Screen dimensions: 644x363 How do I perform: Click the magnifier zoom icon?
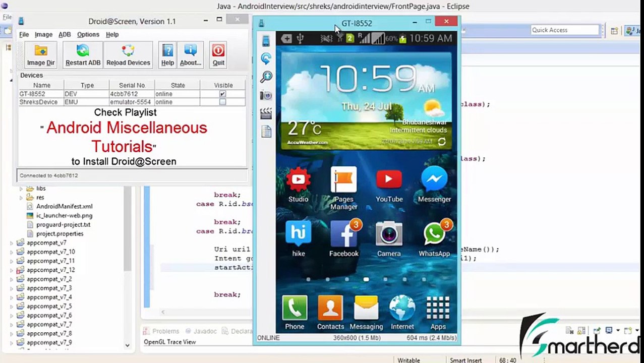[266, 77]
